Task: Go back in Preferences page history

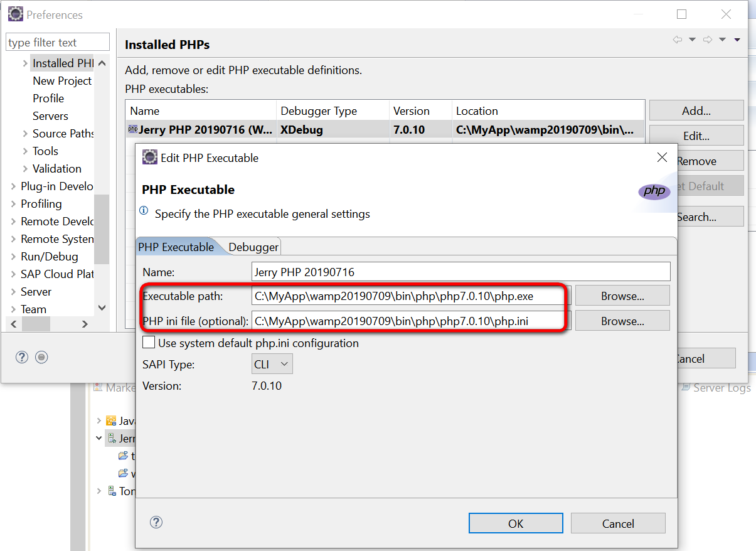Action: (x=678, y=40)
